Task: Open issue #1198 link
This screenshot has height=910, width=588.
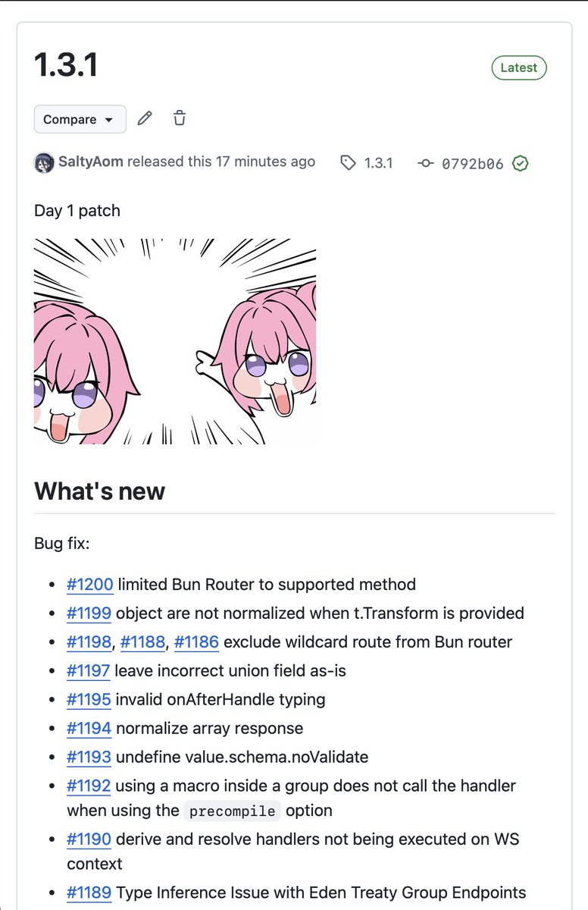Action: (x=89, y=642)
